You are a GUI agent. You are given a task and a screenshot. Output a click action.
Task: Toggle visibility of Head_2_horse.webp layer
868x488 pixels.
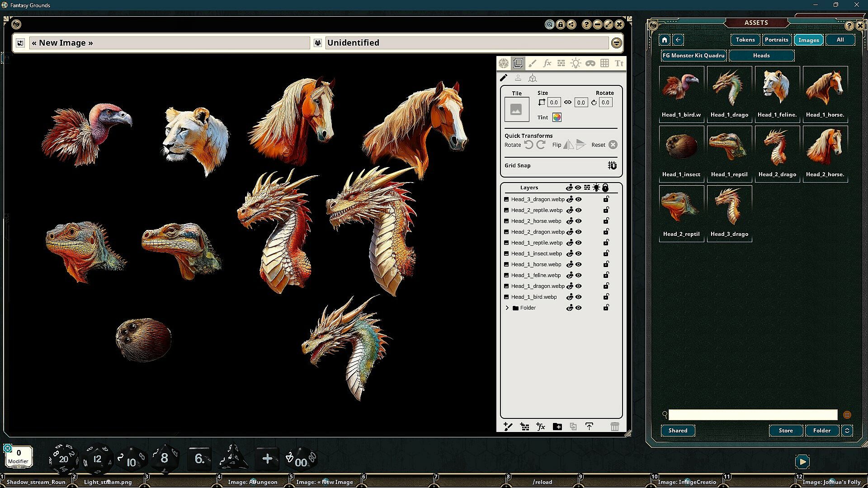coord(578,221)
